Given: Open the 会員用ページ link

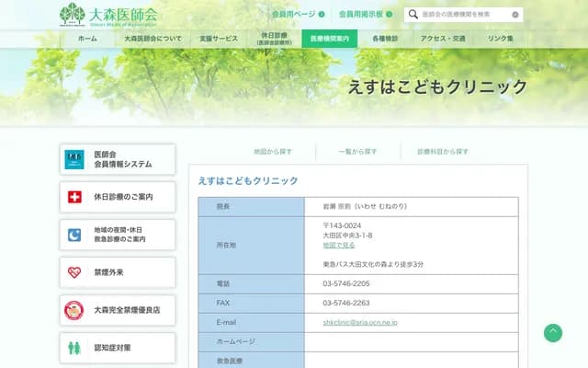Looking at the screenshot, I should click(297, 15).
